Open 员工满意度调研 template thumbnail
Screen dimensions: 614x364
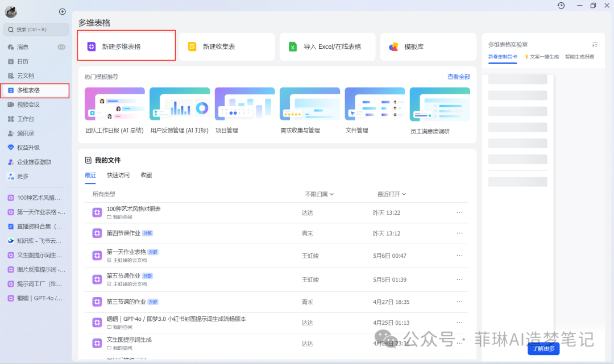[x=439, y=104]
